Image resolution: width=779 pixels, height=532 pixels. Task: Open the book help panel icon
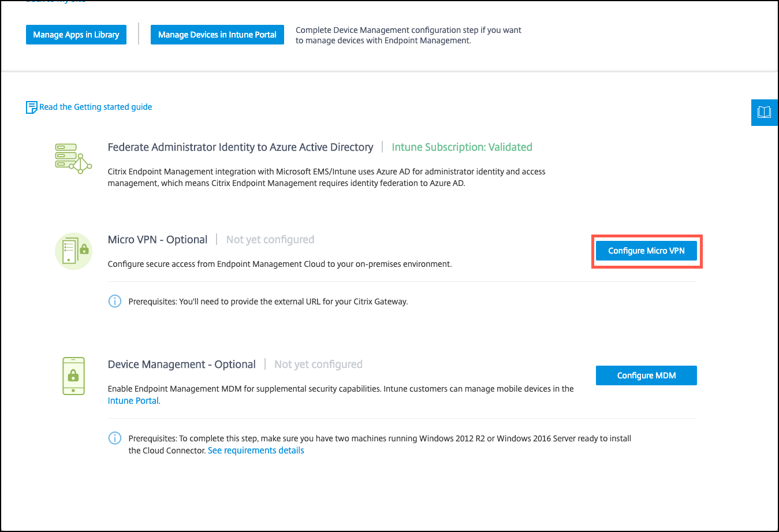[764, 112]
